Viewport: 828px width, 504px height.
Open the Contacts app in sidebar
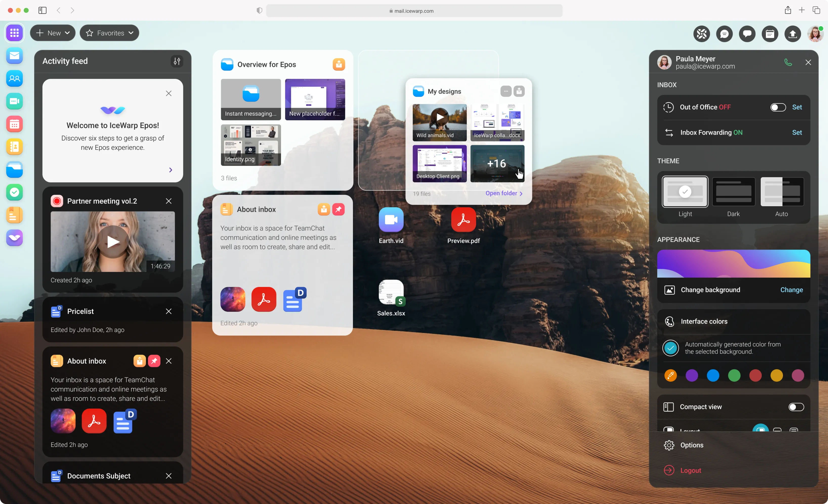[14, 79]
